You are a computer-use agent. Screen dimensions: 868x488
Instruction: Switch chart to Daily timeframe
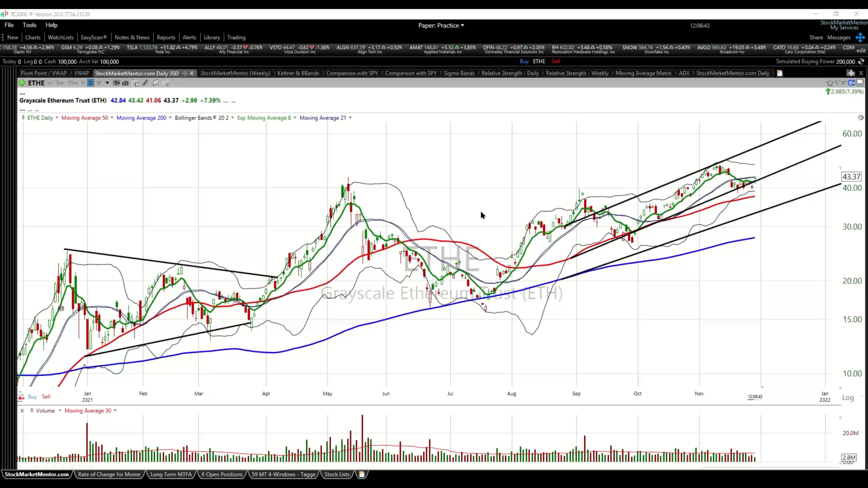(x=90, y=83)
